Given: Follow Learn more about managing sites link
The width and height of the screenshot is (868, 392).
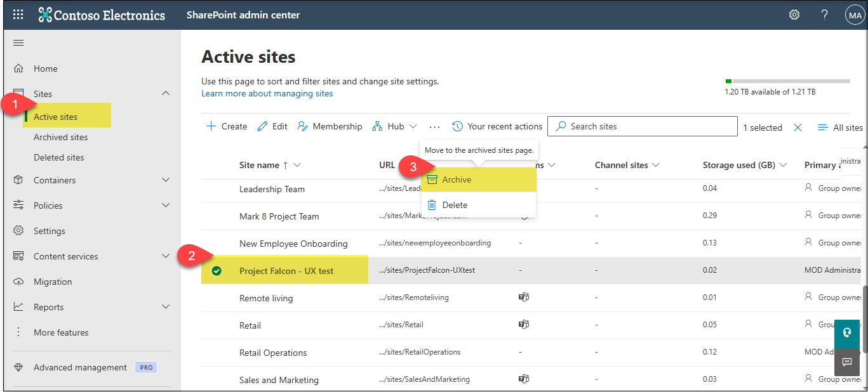Looking at the screenshot, I should coord(267,93).
